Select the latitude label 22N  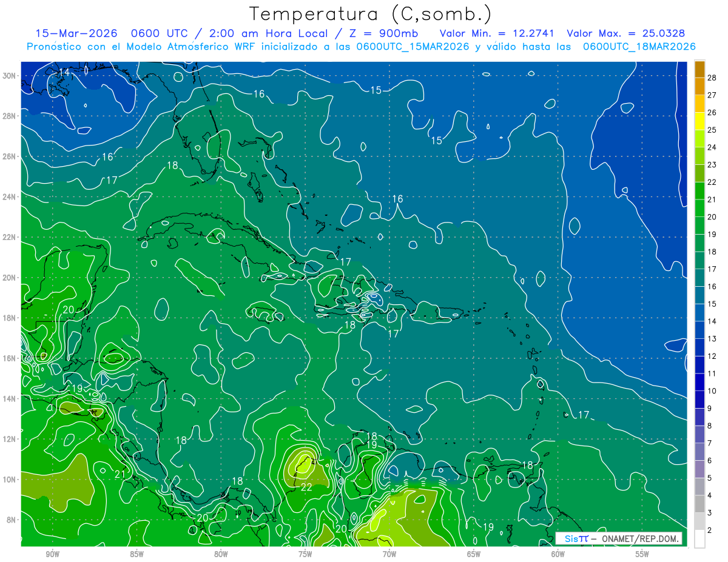[10, 237]
